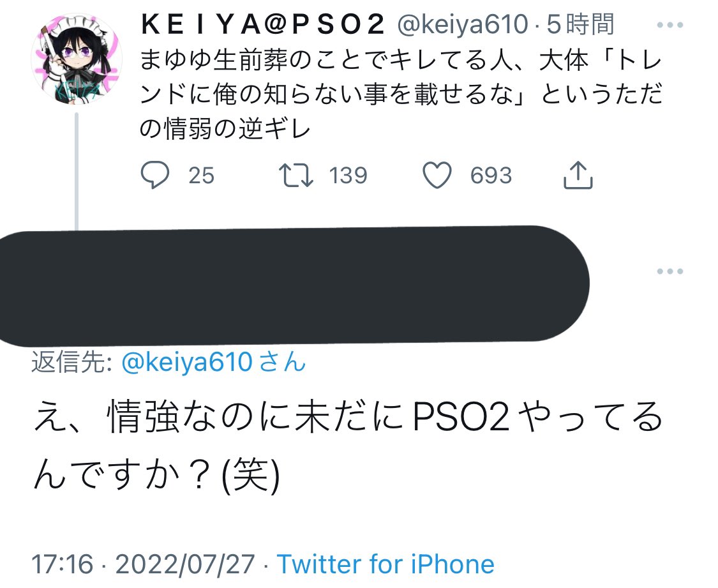Open KEIYA's tweet text about まゆゆ生前葬

pyautogui.click(x=401, y=94)
